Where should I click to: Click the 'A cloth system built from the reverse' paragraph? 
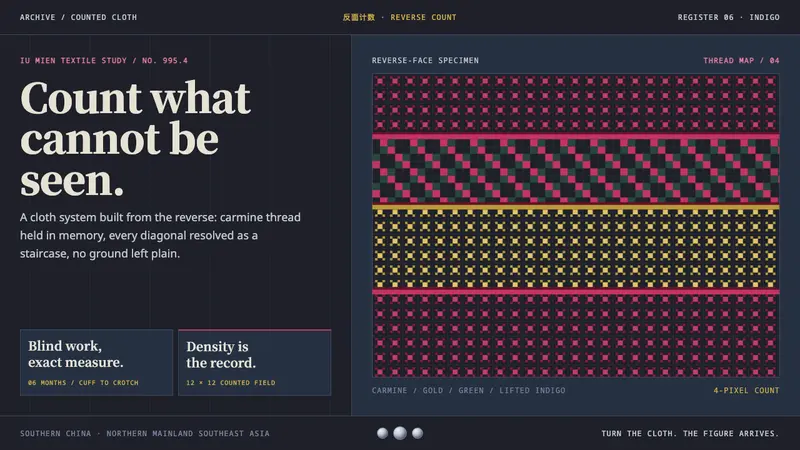tap(160, 235)
